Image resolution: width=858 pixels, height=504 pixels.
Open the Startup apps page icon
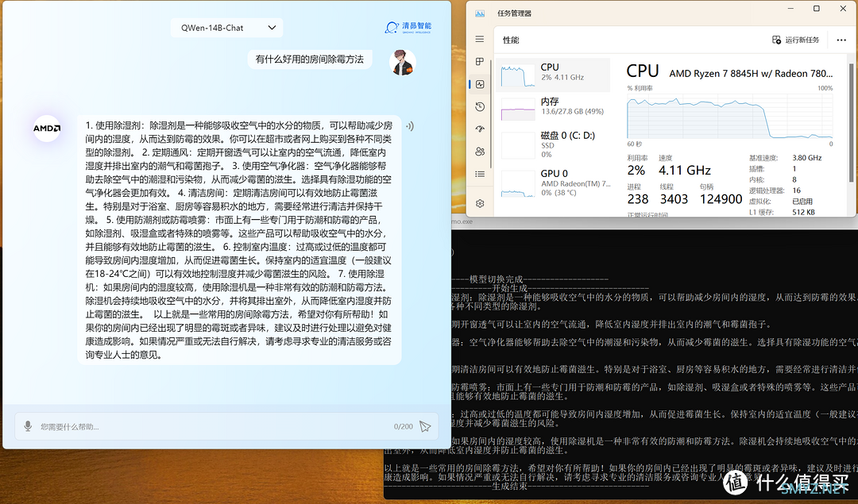pyautogui.click(x=480, y=129)
